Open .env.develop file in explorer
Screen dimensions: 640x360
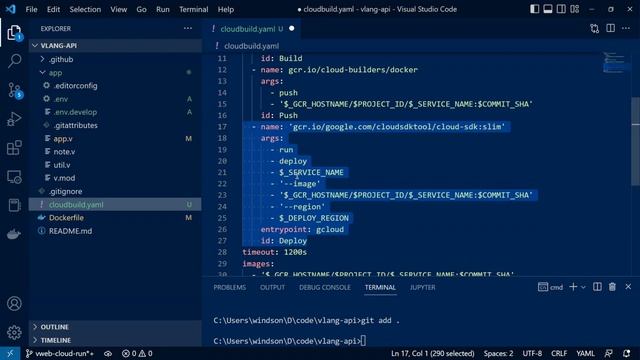pyautogui.click(x=115, y=112)
